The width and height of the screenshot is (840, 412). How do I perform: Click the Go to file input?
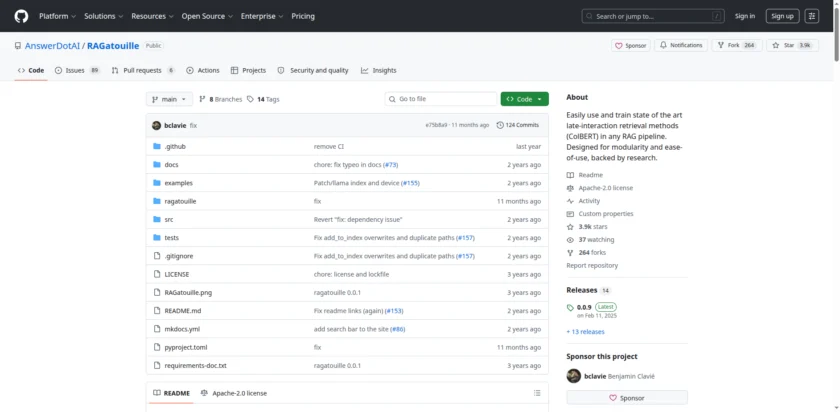440,99
